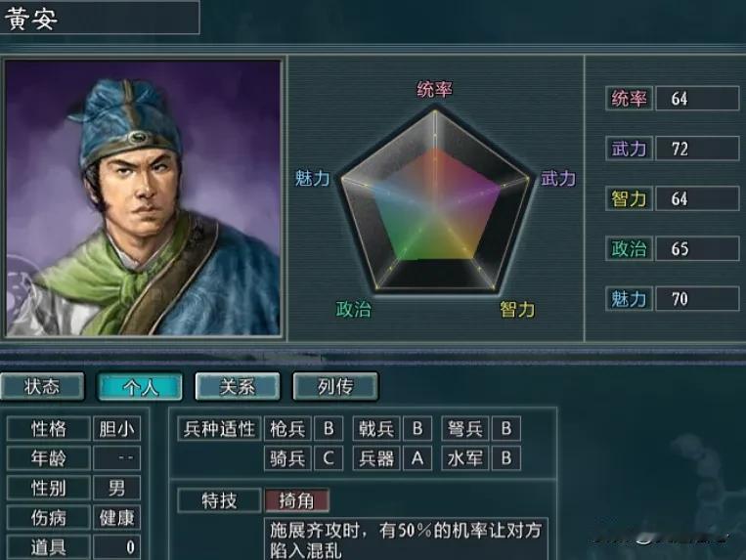Select the 个人 tab
Screen dimensions: 746x560
point(140,386)
